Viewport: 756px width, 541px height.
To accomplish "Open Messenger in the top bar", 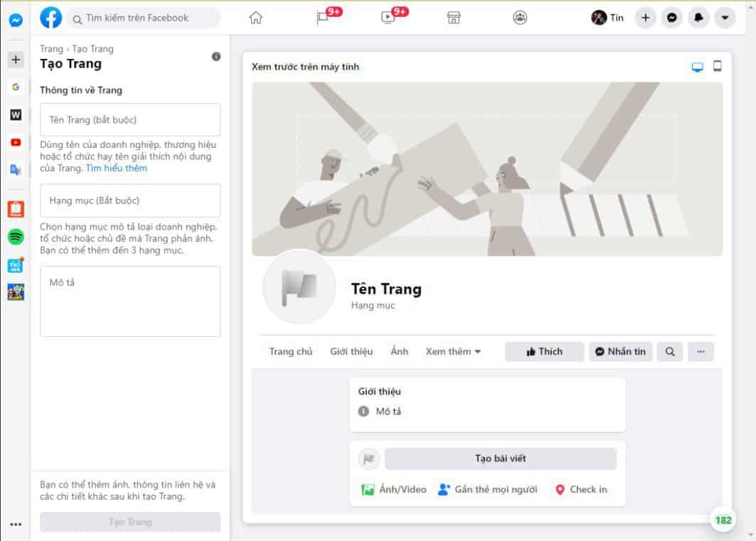I will [x=671, y=18].
